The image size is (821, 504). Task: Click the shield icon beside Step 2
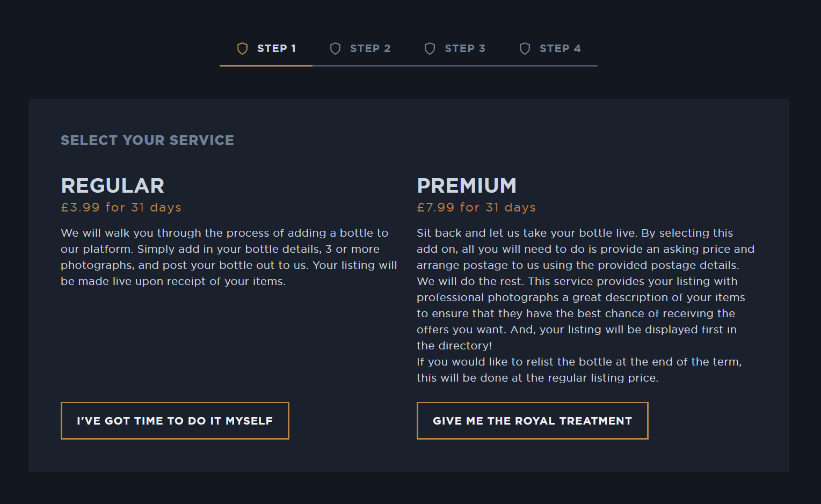[335, 49]
